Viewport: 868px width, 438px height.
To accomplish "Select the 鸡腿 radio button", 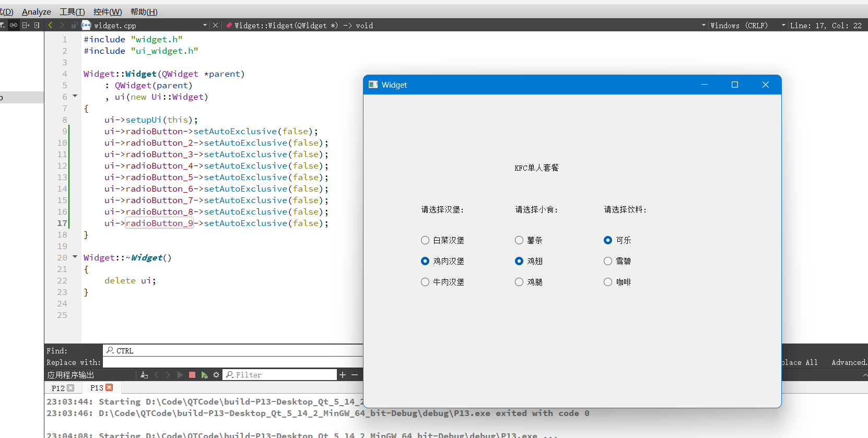I will (519, 282).
